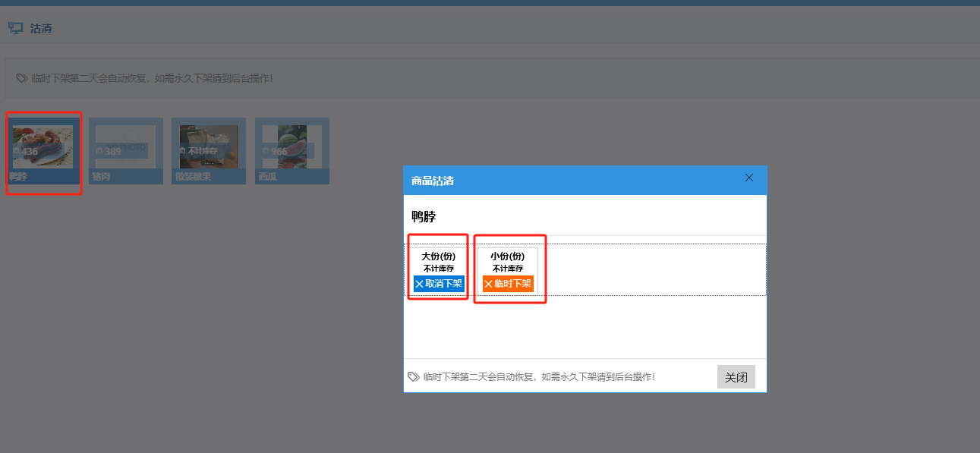This screenshot has width=980, height=453.
Task: Click the 商品沽清 dialog title bar text
Action: tap(433, 181)
